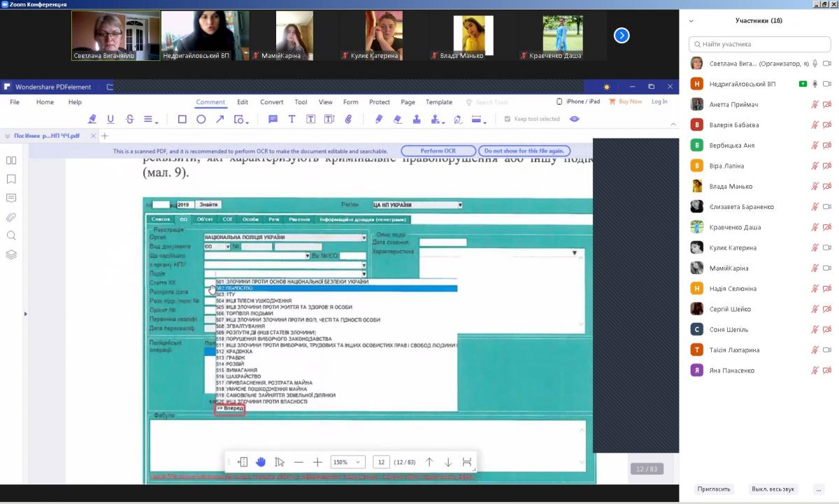The width and height of the screenshot is (839, 504).
Task: Open the area highlight dropdown tool
Action: [480, 120]
